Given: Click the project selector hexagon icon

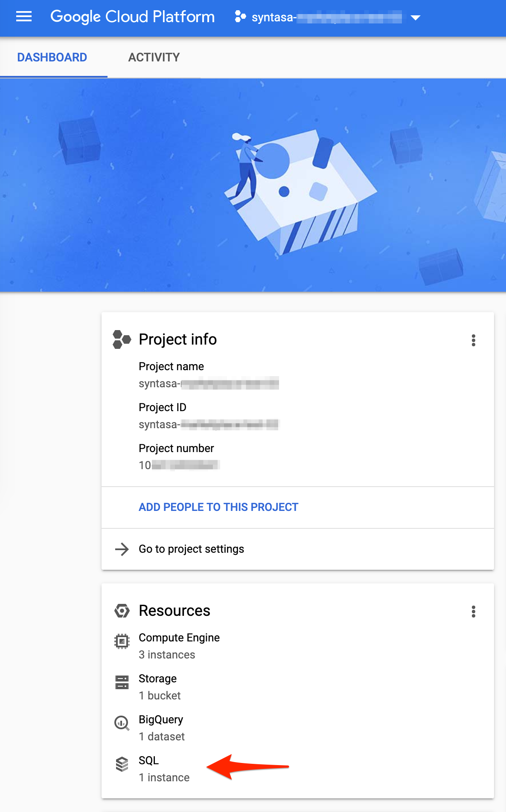Looking at the screenshot, I should point(240,17).
